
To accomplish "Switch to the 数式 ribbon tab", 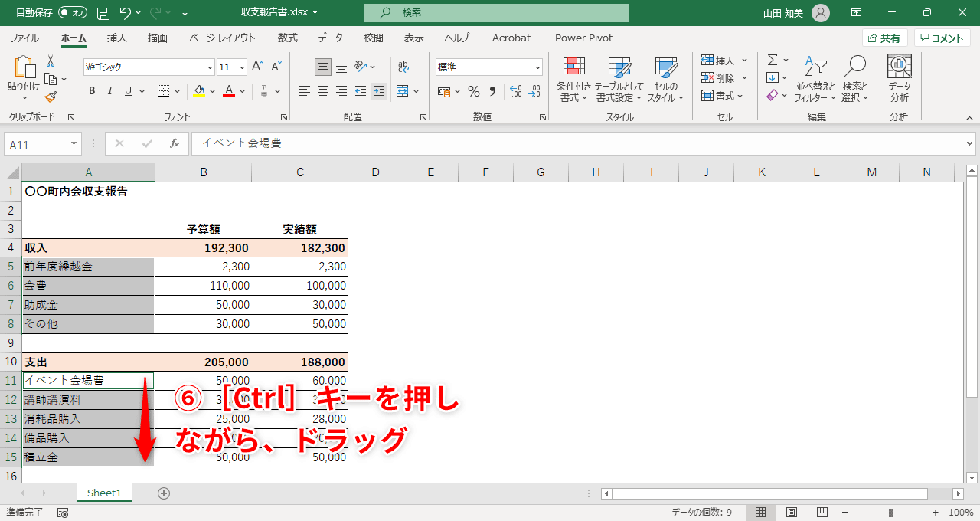I will point(287,38).
